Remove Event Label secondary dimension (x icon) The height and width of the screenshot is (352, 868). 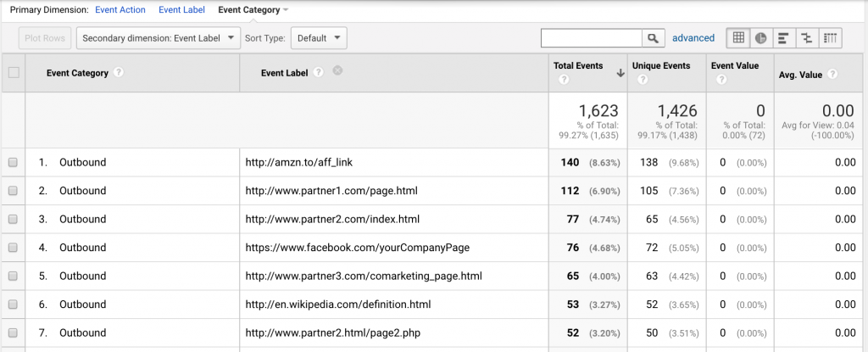(x=337, y=70)
